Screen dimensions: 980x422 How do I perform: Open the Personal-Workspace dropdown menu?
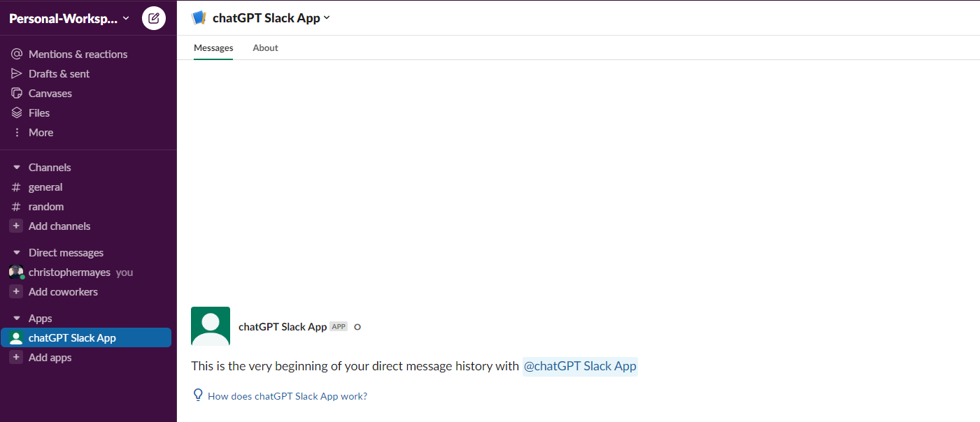tap(69, 19)
